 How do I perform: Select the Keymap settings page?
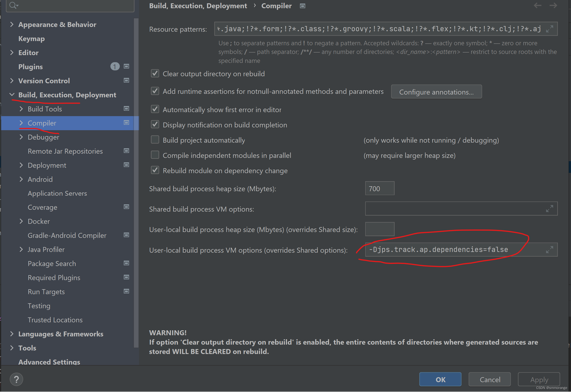click(31, 38)
